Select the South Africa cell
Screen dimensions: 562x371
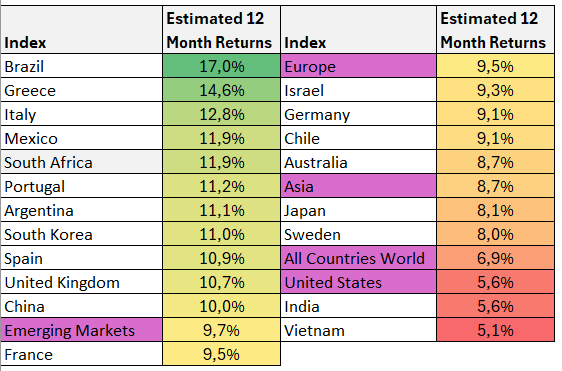[x=82, y=162]
